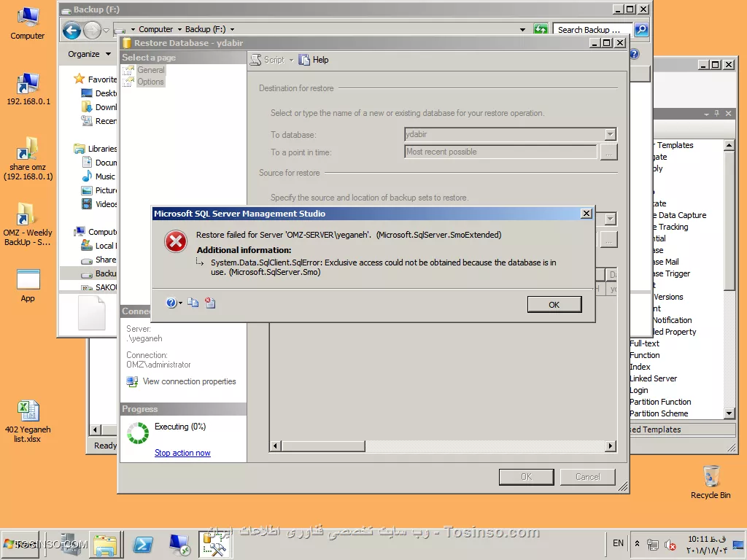Click the Server Manager taskbar icon

click(70, 544)
